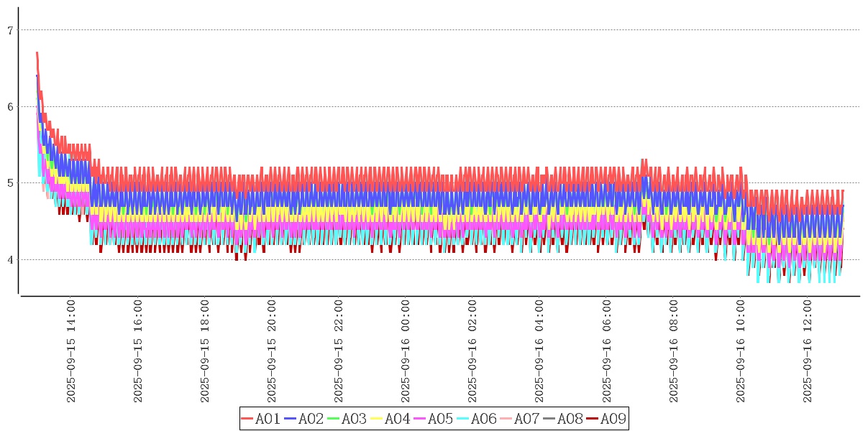Click the y-axis label 7
Viewport: 868px width, 431px height.
tap(10, 30)
